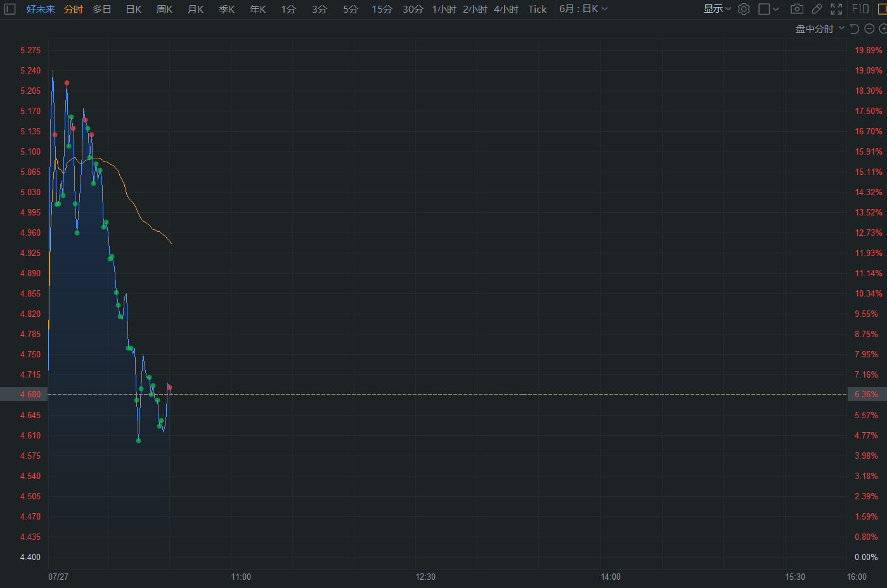Click the 11:00 time label
This screenshot has width=887, height=588.
(241, 577)
